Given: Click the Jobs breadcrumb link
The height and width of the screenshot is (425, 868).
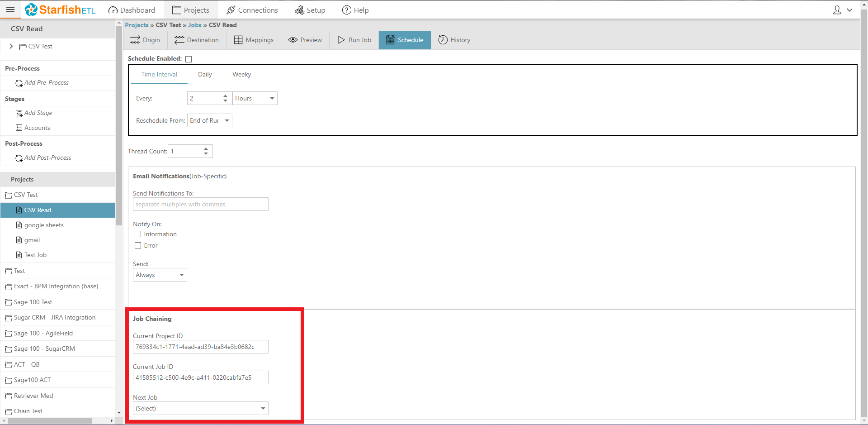Looking at the screenshot, I should tap(195, 25).
